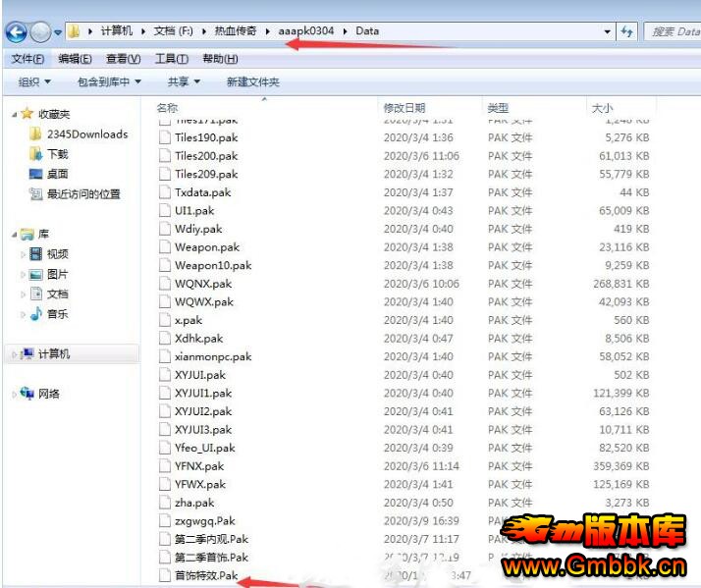Open the 音乐 music library
This screenshot has width=701, height=588.
pyautogui.click(x=57, y=314)
